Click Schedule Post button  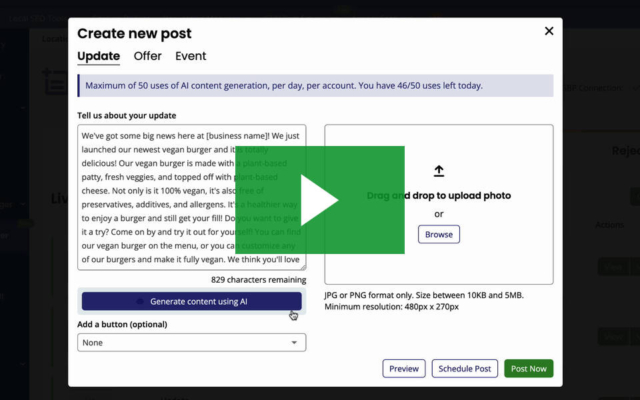[x=465, y=369]
